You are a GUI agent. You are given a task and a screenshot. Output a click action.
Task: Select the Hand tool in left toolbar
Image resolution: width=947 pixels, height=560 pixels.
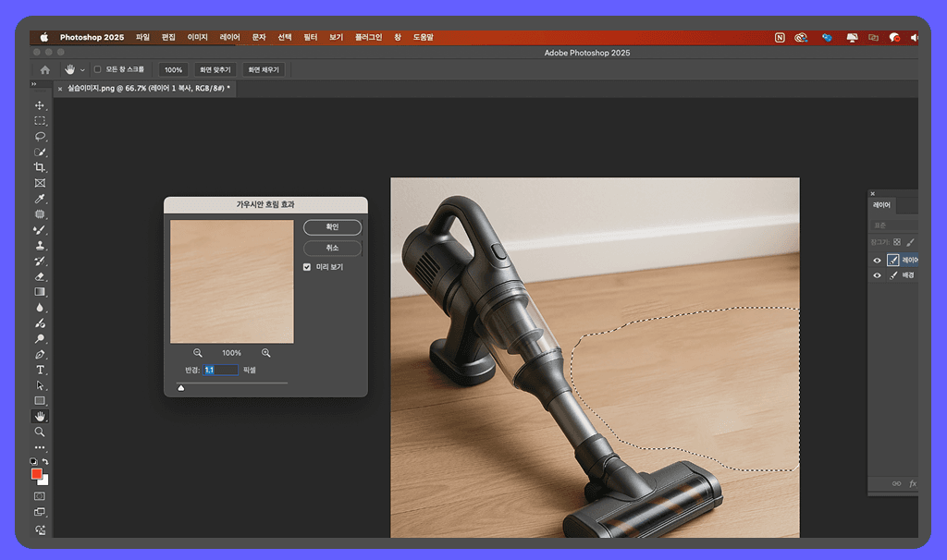[x=40, y=417]
